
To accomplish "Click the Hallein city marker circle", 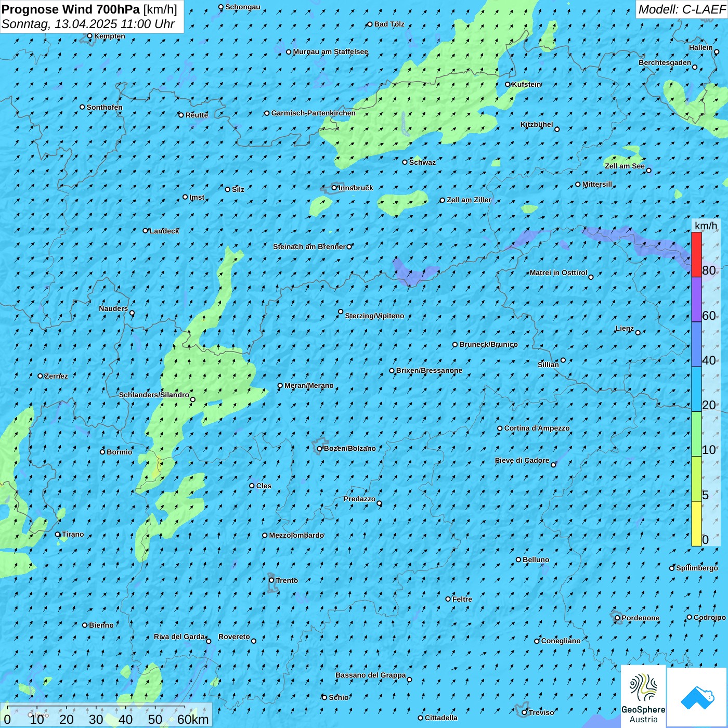I will [717, 51].
